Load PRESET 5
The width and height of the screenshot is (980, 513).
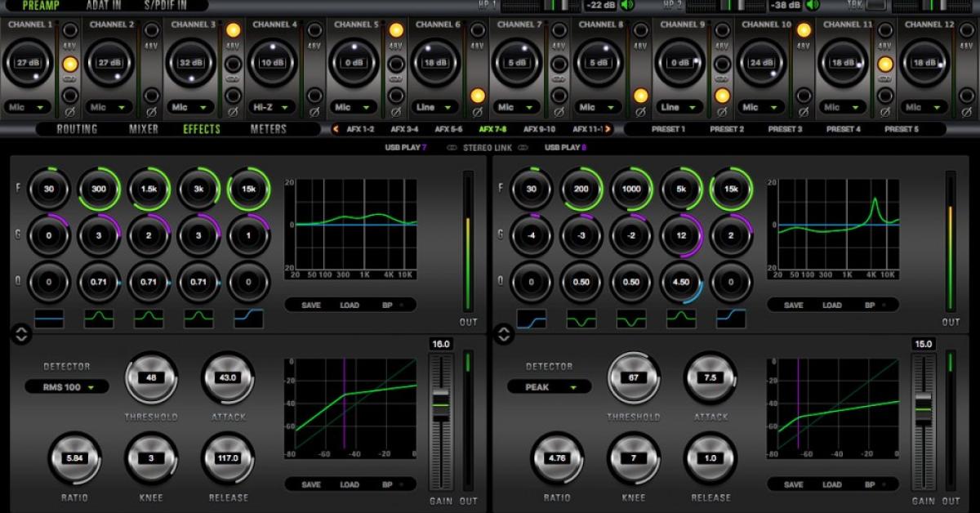coord(901,129)
